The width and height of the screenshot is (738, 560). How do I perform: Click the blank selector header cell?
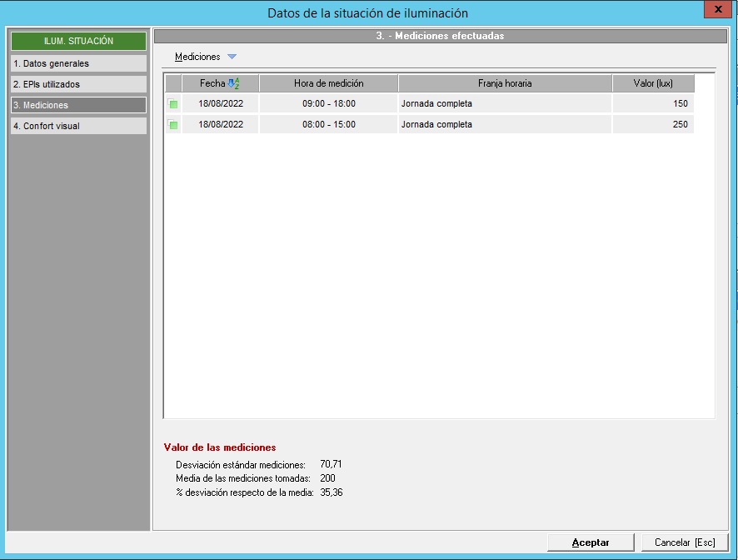pyautogui.click(x=173, y=83)
